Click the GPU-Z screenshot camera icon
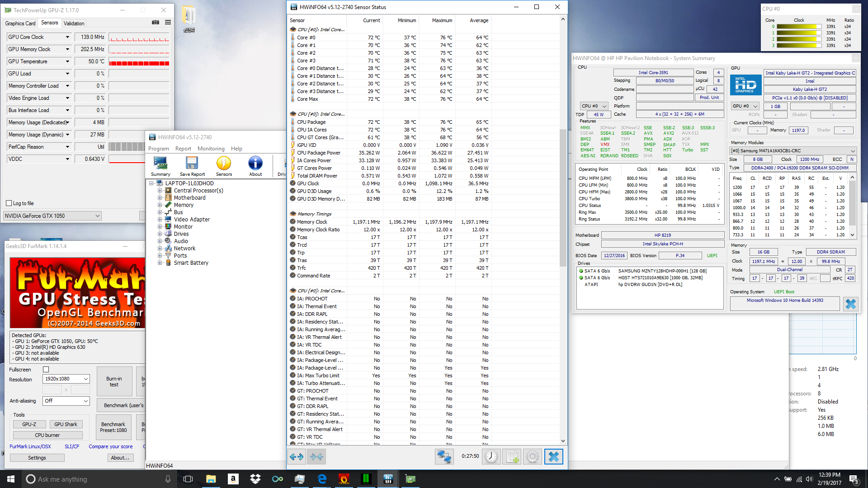The width and height of the screenshot is (868, 488). tap(156, 23)
